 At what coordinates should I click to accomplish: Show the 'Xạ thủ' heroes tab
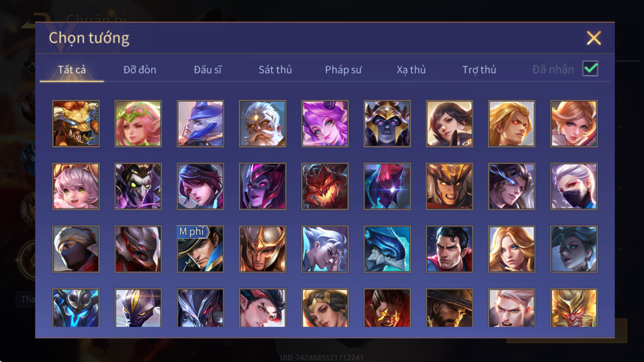coord(411,70)
